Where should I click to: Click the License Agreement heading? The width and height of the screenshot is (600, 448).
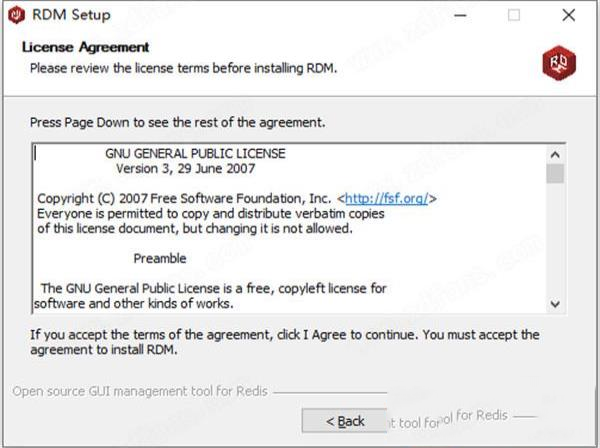[x=85, y=47]
